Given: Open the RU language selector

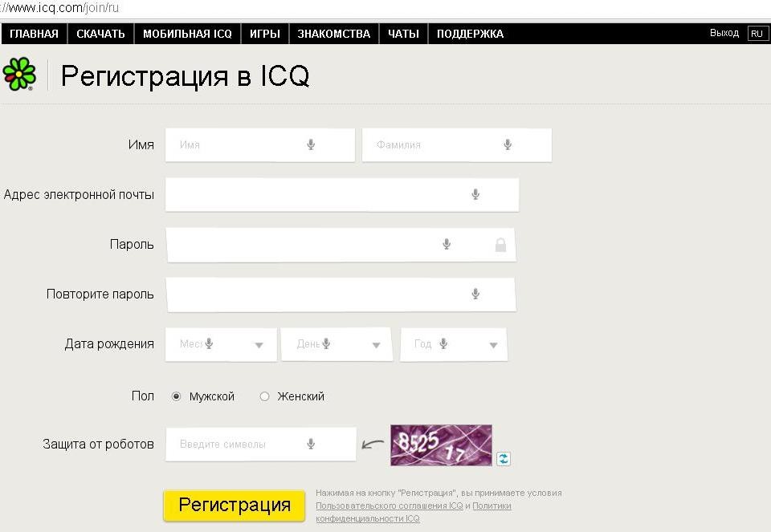Looking at the screenshot, I should [757, 34].
